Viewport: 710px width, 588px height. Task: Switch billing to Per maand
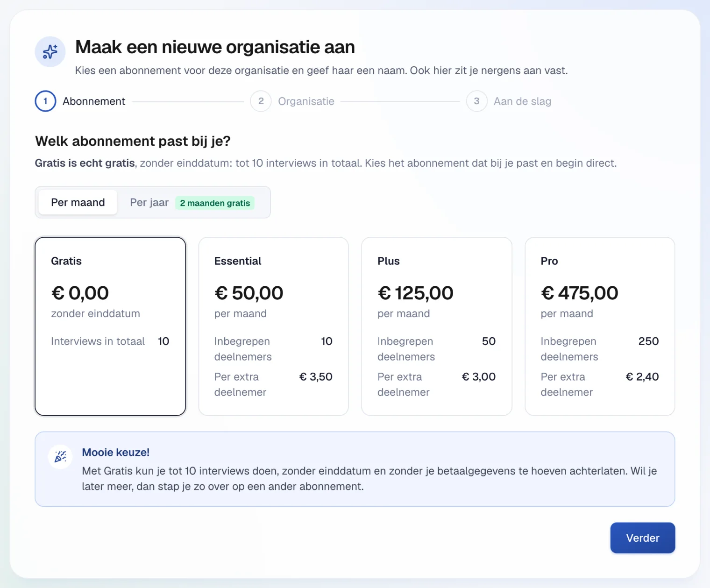tap(78, 202)
